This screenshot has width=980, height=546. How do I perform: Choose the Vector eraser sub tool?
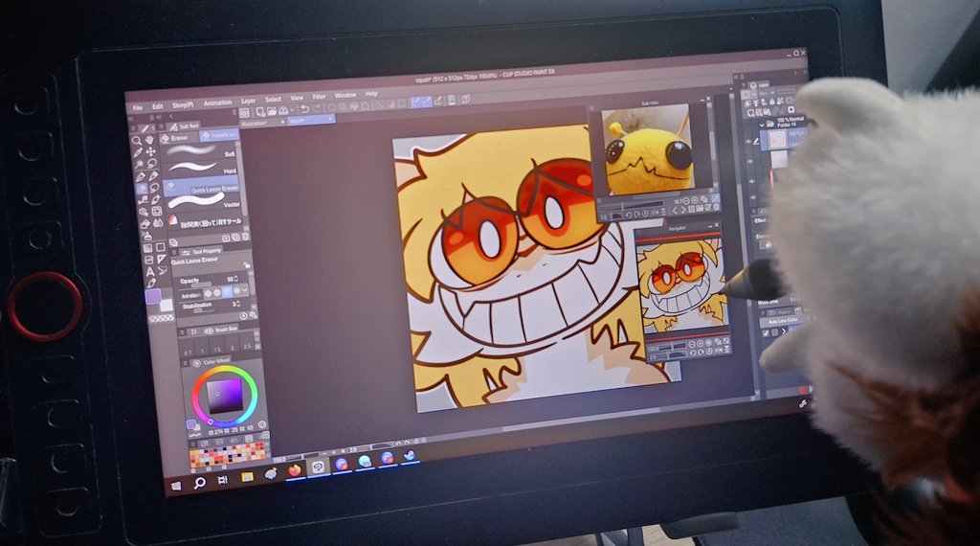pyautogui.click(x=204, y=201)
